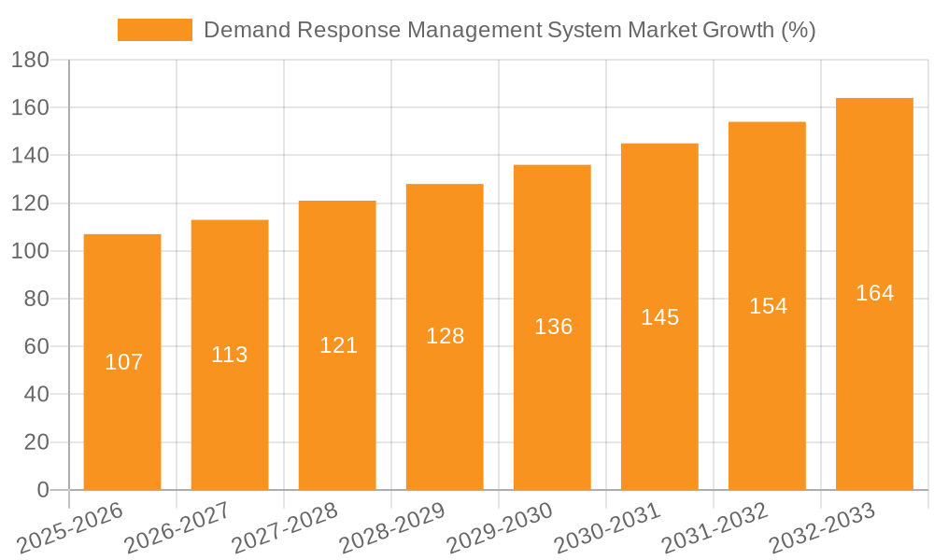Screen dimensions: 934x560
Task: Select the tallest bar showing 164
Action: click(x=874, y=293)
